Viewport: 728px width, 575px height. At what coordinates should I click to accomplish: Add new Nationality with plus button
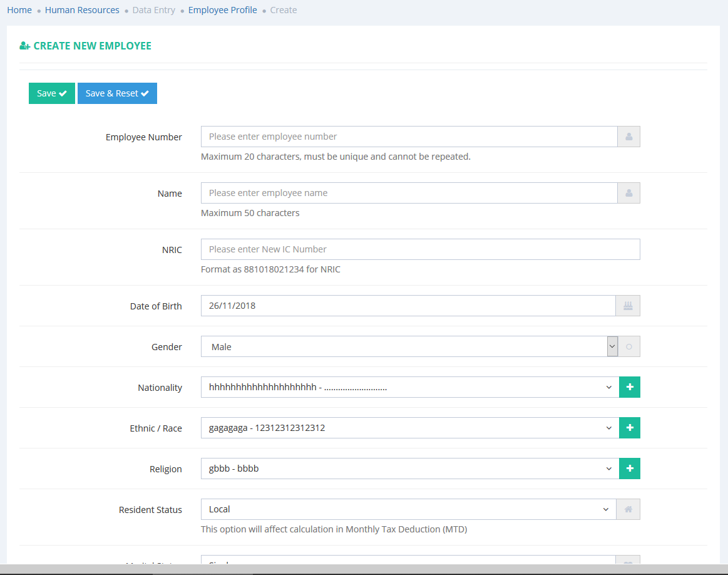coord(629,387)
